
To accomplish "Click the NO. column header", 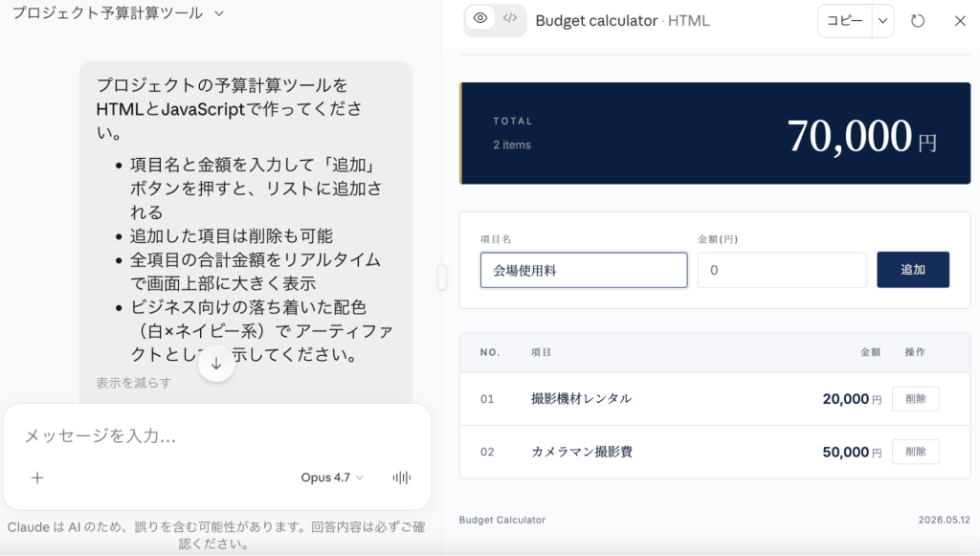I will [490, 352].
